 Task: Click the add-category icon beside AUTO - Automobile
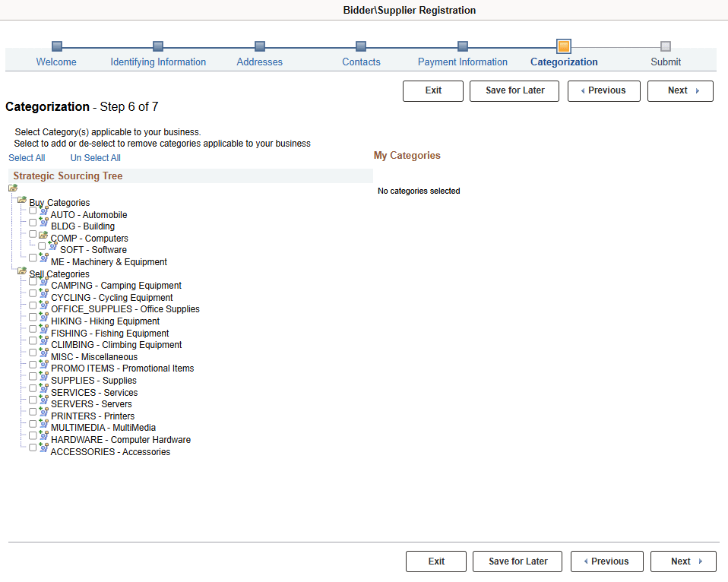(43, 211)
